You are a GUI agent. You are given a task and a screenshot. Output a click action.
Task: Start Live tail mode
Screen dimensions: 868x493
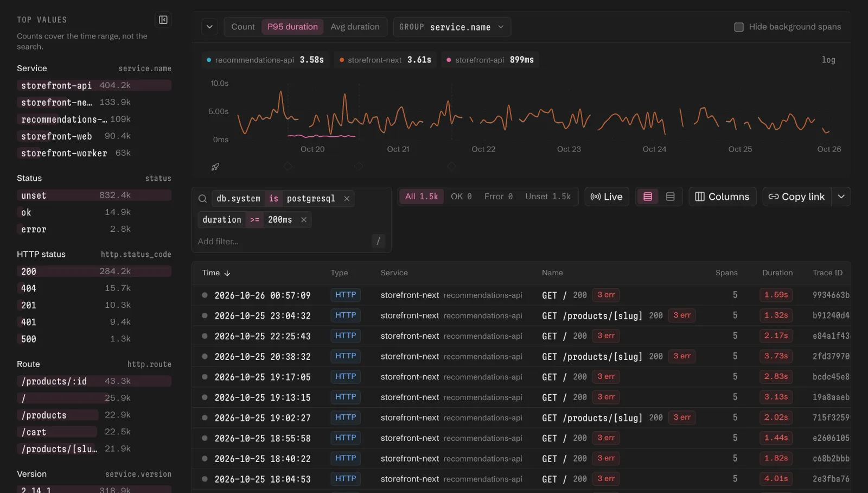(607, 197)
